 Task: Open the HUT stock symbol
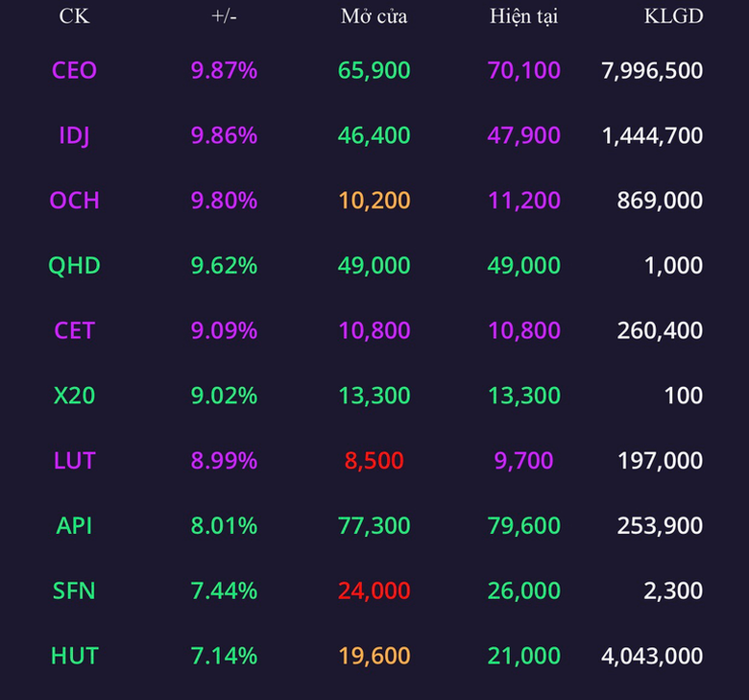point(74,656)
